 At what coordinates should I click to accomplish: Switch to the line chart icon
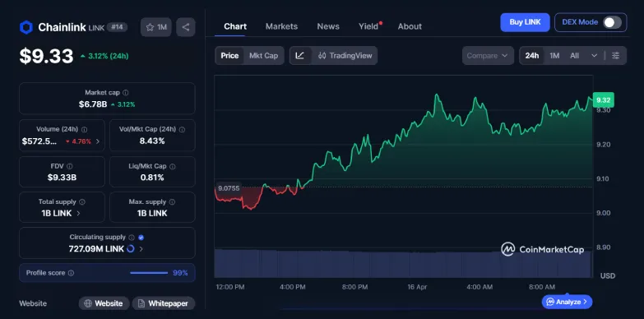point(300,55)
